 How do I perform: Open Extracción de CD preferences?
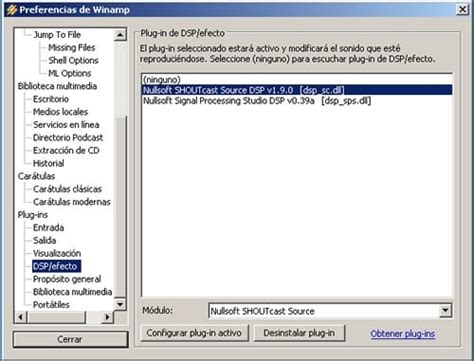pyautogui.click(x=66, y=150)
